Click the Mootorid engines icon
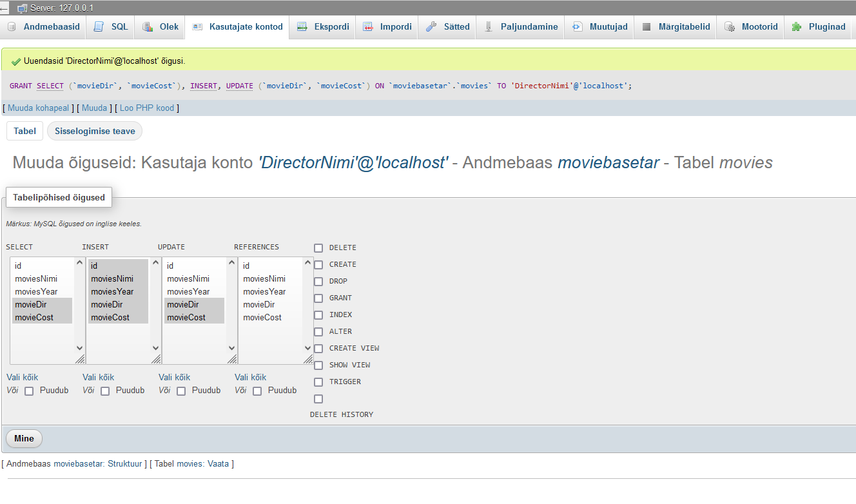 [730, 27]
